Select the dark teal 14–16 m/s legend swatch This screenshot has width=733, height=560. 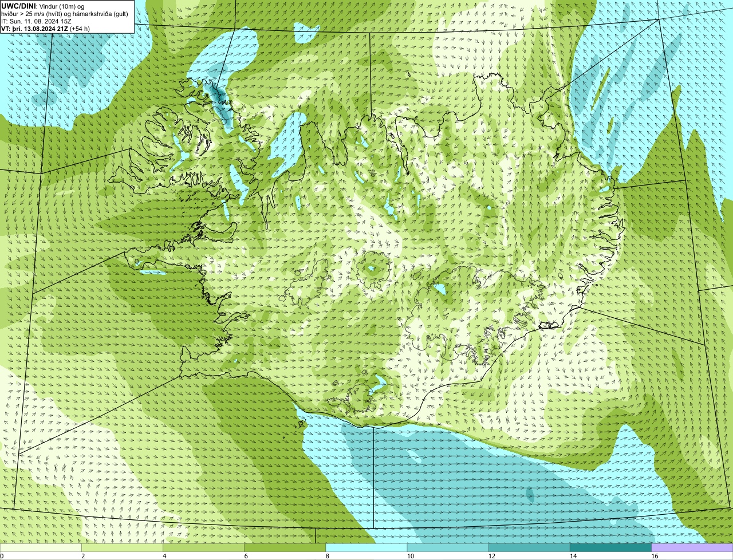pyautogui.click(x=610, y=547)
